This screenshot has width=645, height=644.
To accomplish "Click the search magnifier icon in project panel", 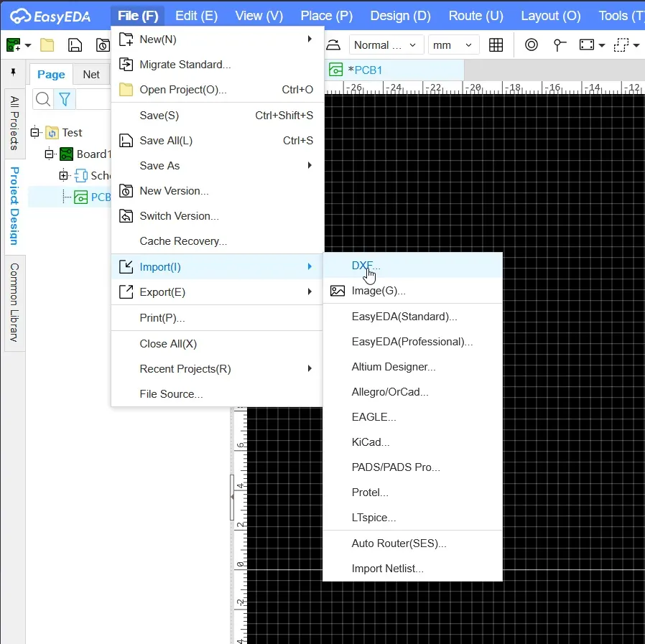I will pos(43,99).
